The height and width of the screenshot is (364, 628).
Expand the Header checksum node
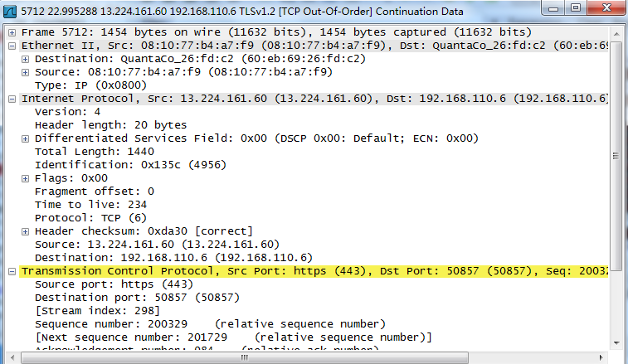pos(25,231)
